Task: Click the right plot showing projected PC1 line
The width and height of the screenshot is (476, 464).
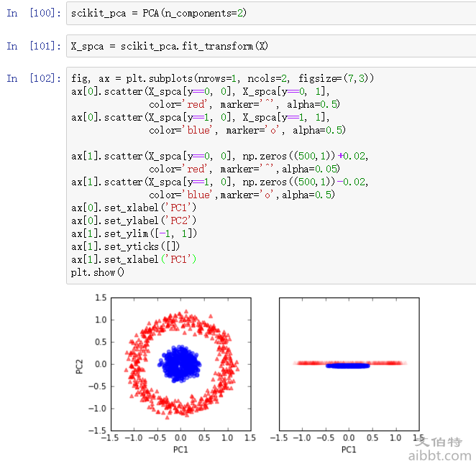Action: click(x=349, y=364)
